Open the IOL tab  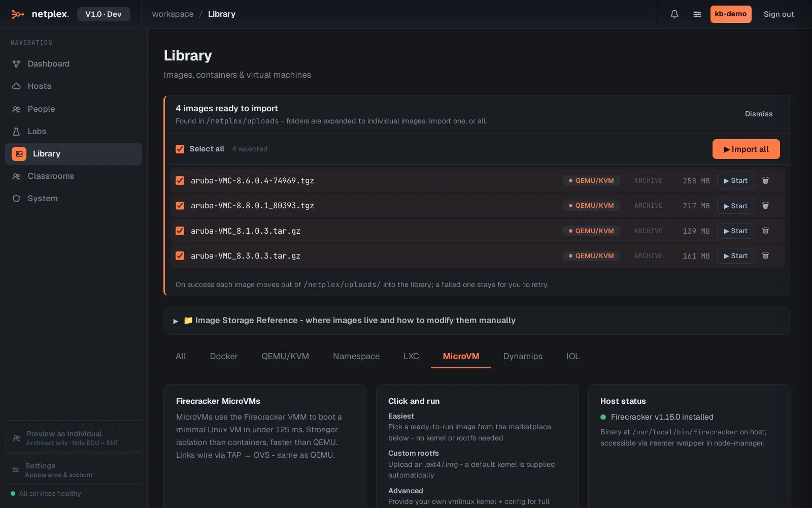[x=573, y=357]
